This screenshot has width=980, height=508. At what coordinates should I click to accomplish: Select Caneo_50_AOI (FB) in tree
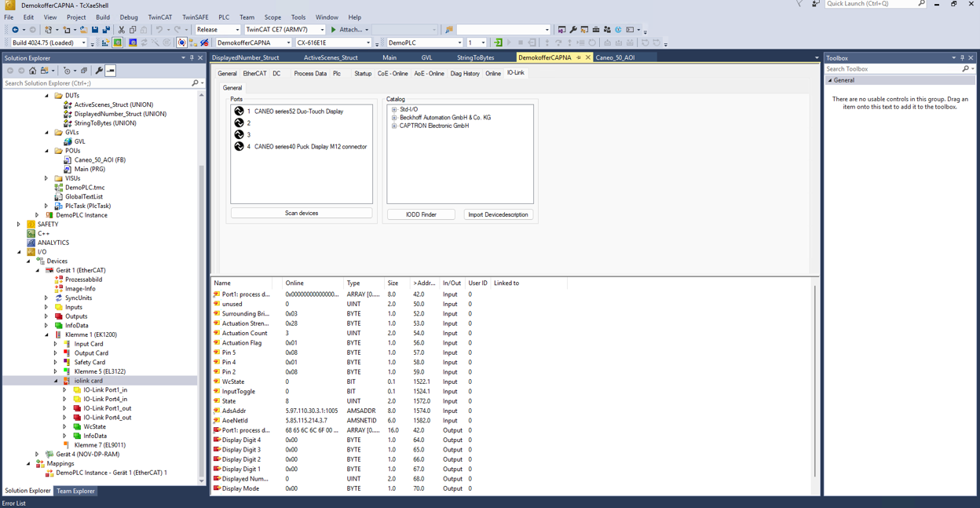tap(100, 160)
